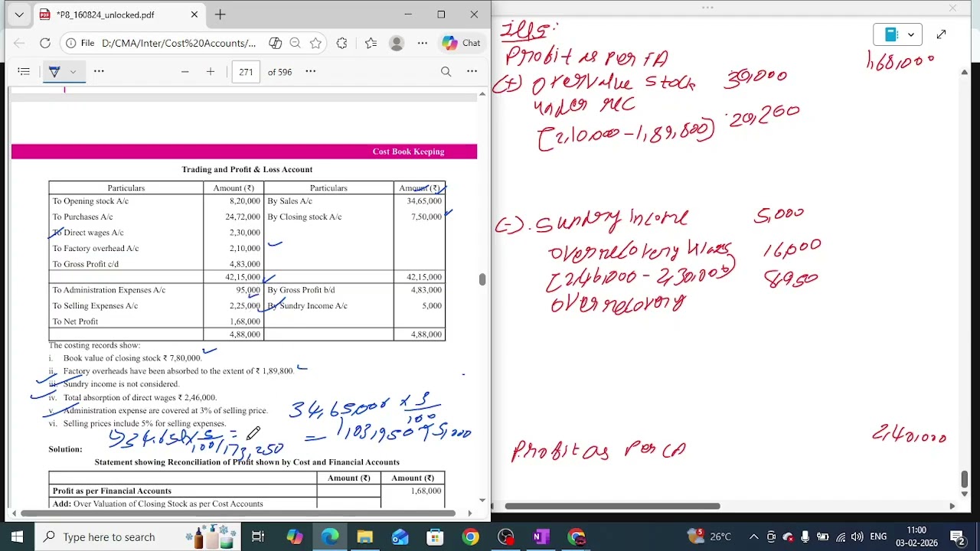Zoom out of the PDF

tap(185, 71)
